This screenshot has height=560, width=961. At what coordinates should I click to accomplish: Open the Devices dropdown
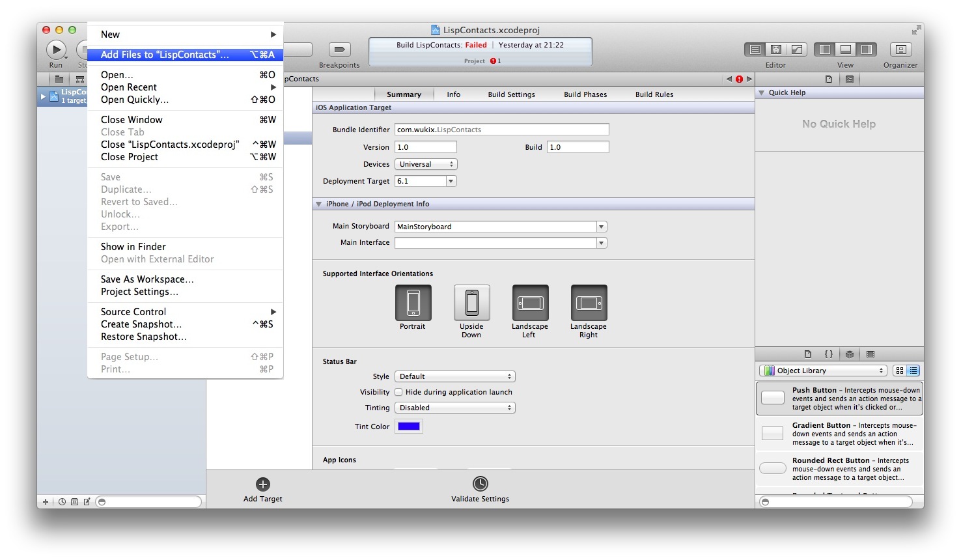[x=426, y=164]
